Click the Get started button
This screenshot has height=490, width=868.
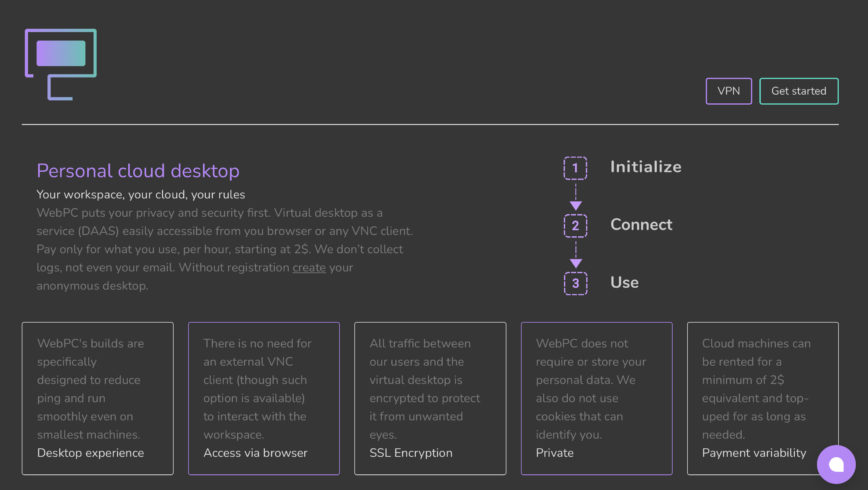click(x=799, y=91)
